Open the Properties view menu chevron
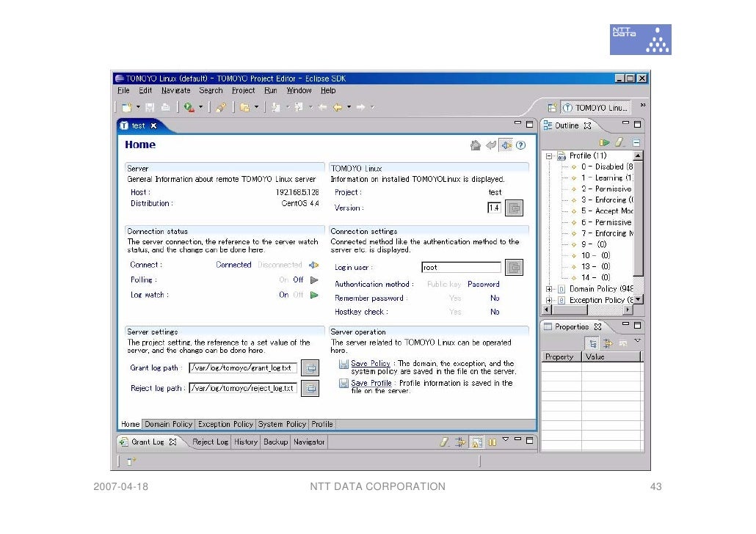Screen dimensions: 756x534 (x=637, y=341)
